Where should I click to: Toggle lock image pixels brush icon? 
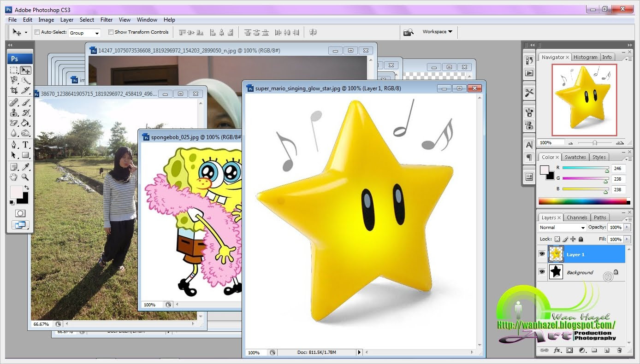[x=565, y=239]
